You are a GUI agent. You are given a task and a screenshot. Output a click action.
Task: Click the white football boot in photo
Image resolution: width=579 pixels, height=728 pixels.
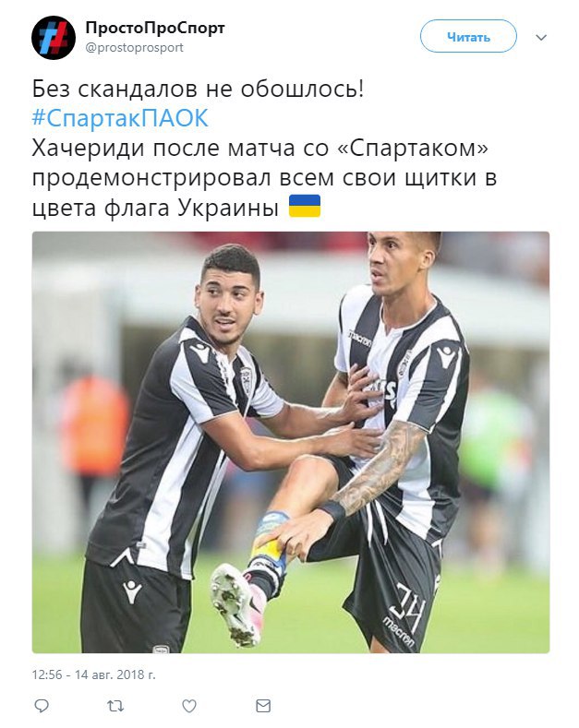pos(237,603)
